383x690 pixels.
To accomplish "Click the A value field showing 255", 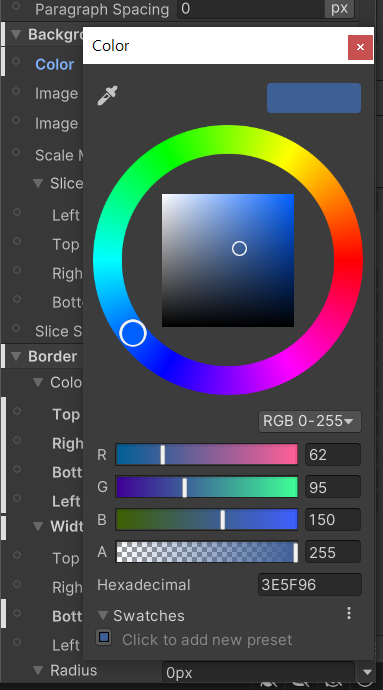I will (333, 552).
